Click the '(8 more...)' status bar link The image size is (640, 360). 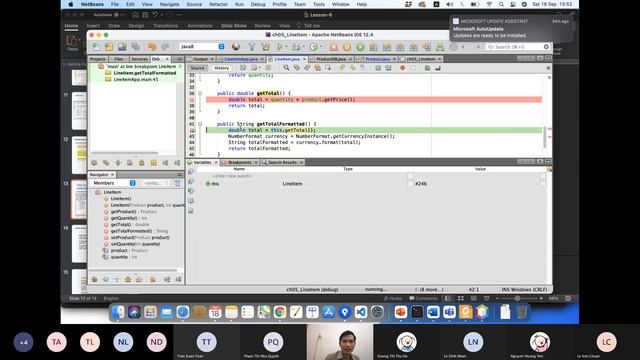[431, 289]
